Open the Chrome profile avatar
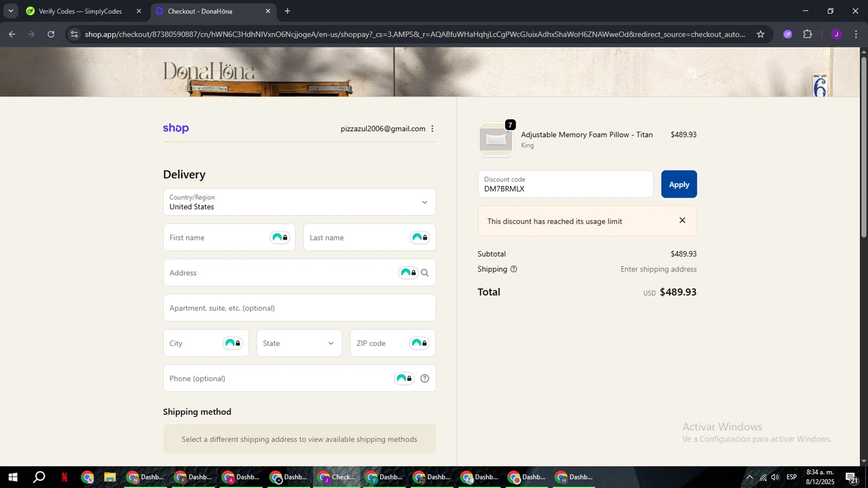The image size is (868, 488). pyautogui.click(x=836, y=34)
